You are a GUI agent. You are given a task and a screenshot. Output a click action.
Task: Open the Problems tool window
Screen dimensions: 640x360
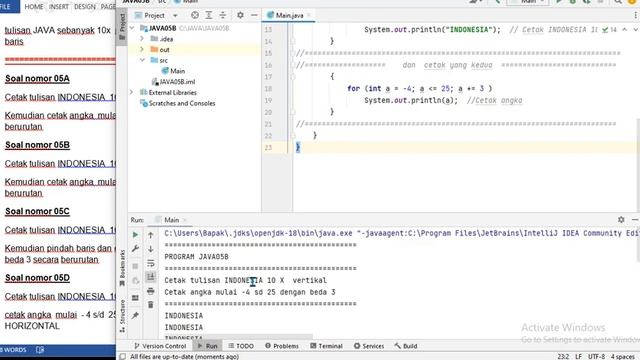[282, 346]
